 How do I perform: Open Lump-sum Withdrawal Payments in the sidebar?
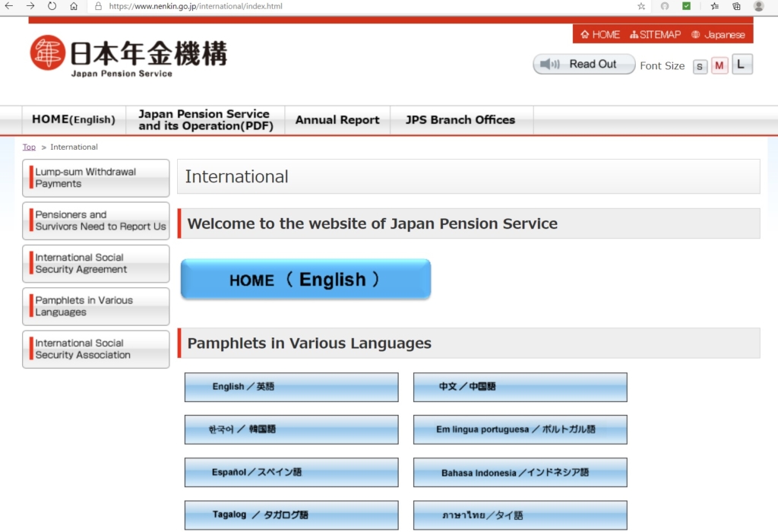tap(96, 178)
